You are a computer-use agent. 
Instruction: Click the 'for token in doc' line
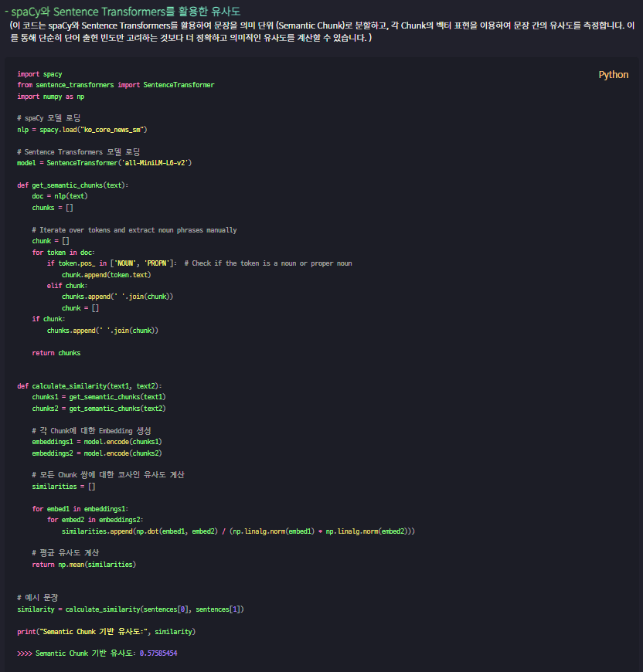coord(63,253)
